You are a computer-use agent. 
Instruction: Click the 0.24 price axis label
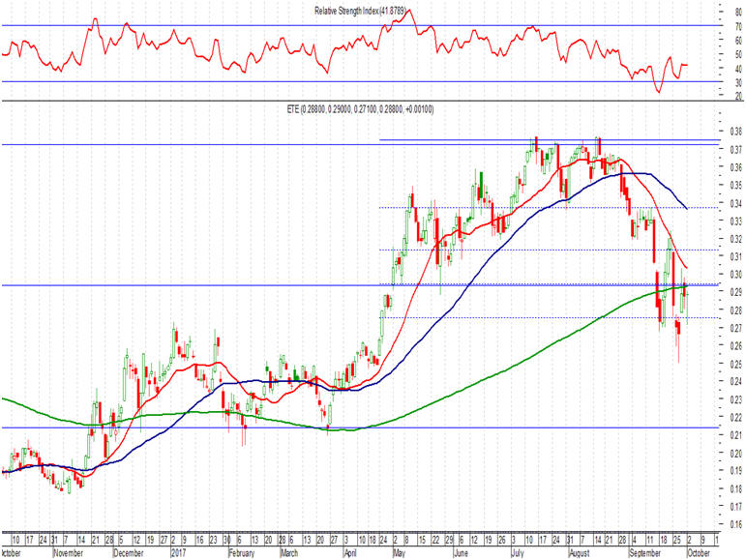point(735,382)
